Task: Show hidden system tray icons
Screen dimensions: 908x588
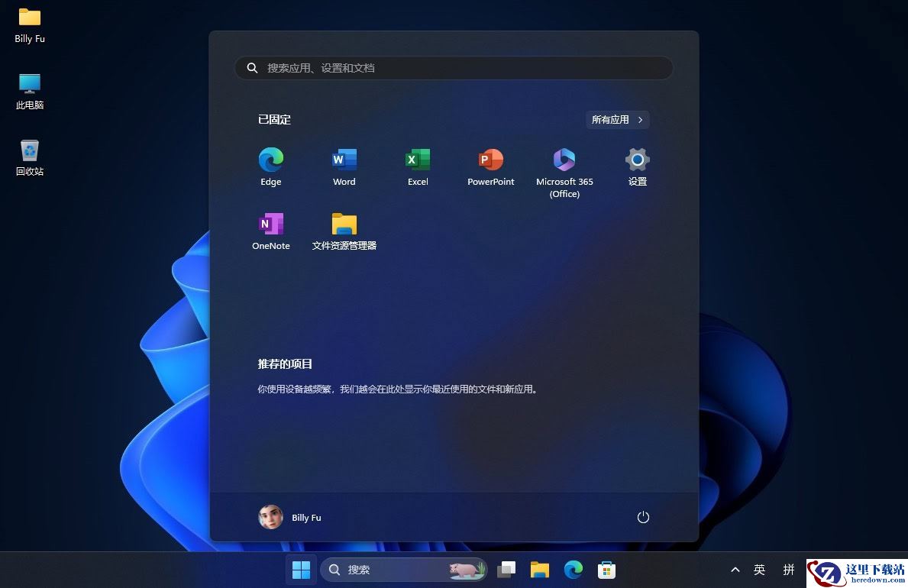Action: pyautogui.click(x=735, y=570)
